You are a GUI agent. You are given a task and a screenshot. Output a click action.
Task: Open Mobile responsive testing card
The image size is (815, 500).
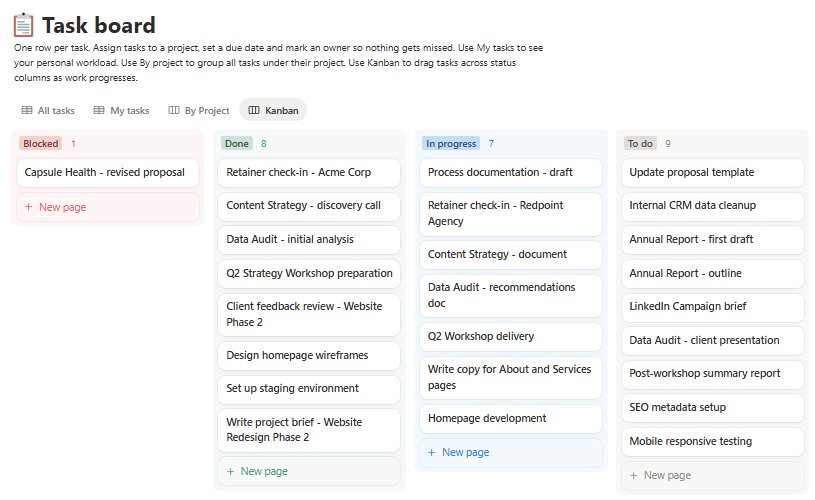pos(713,442)
